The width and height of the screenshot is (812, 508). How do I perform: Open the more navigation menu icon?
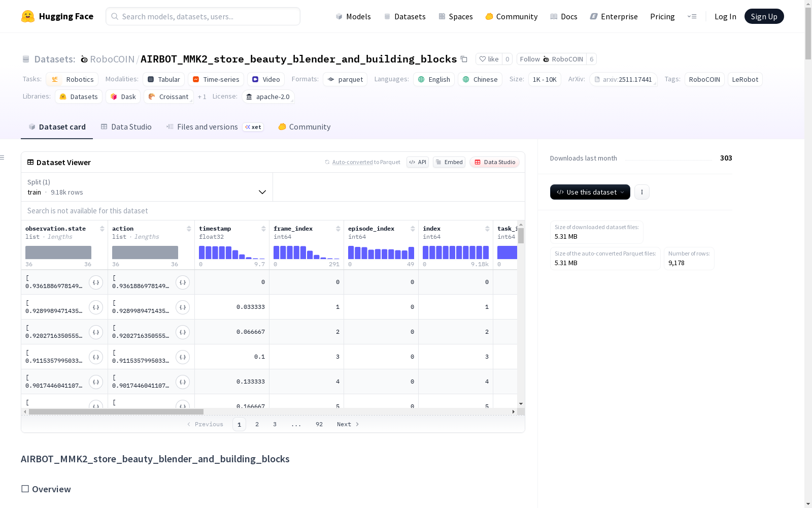point(692,16)
